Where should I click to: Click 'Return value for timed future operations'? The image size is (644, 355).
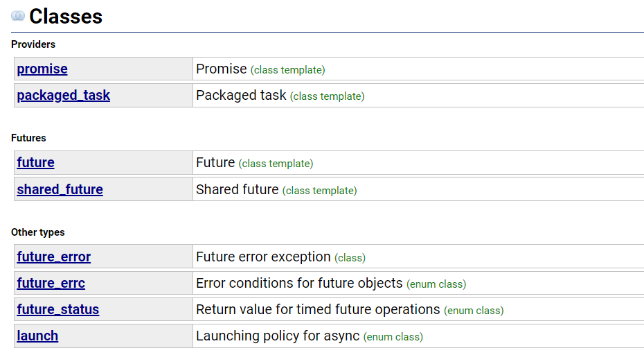point(318,310)
